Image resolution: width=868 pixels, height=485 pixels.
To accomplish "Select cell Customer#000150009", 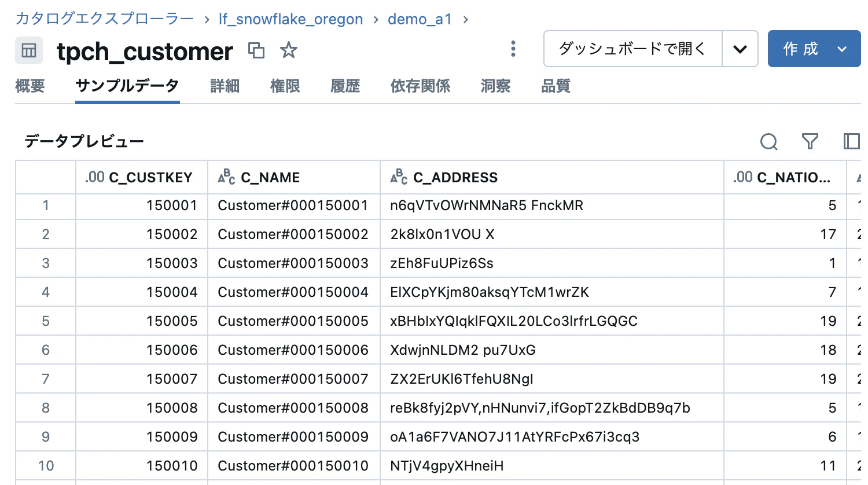I will [293, 437].
